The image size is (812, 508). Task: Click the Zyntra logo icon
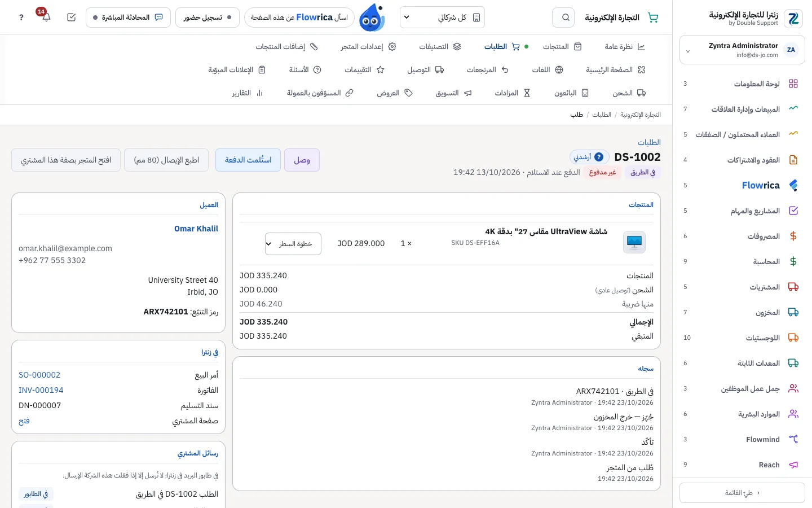point(793,19)
